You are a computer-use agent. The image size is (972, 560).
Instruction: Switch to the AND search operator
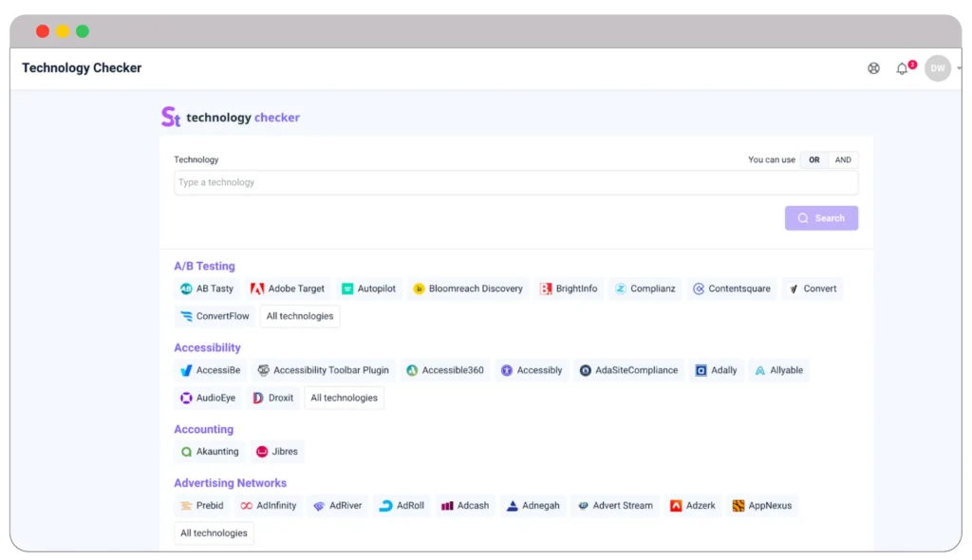point(843,159)
